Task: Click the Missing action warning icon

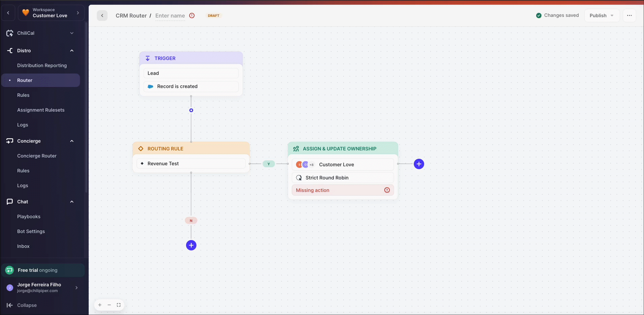Action: (387, 190)
